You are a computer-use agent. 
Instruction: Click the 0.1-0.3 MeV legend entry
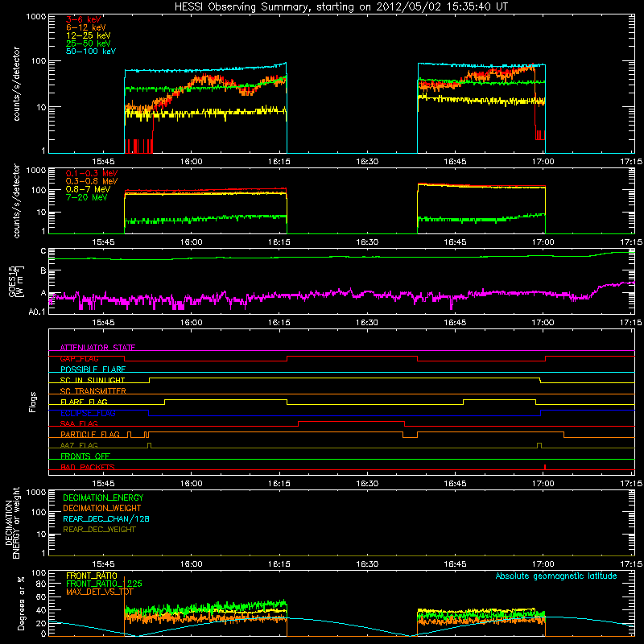click(92, 173)
